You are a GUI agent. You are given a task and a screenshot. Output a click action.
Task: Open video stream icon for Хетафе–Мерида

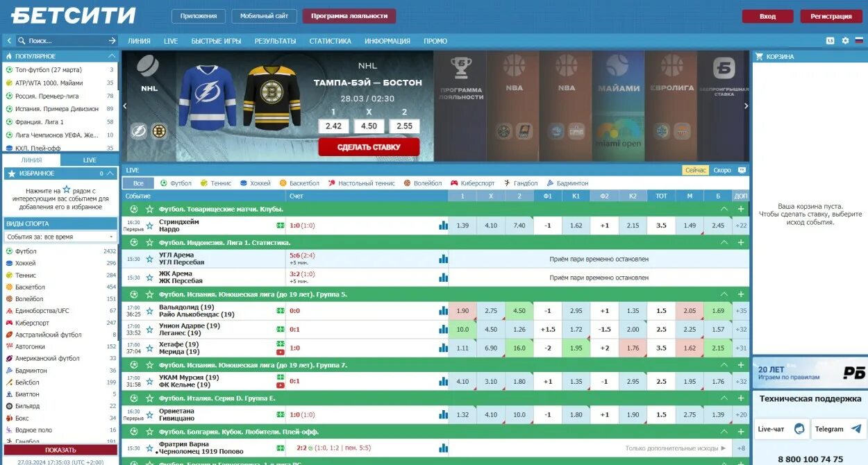click(x=281, y=353)
